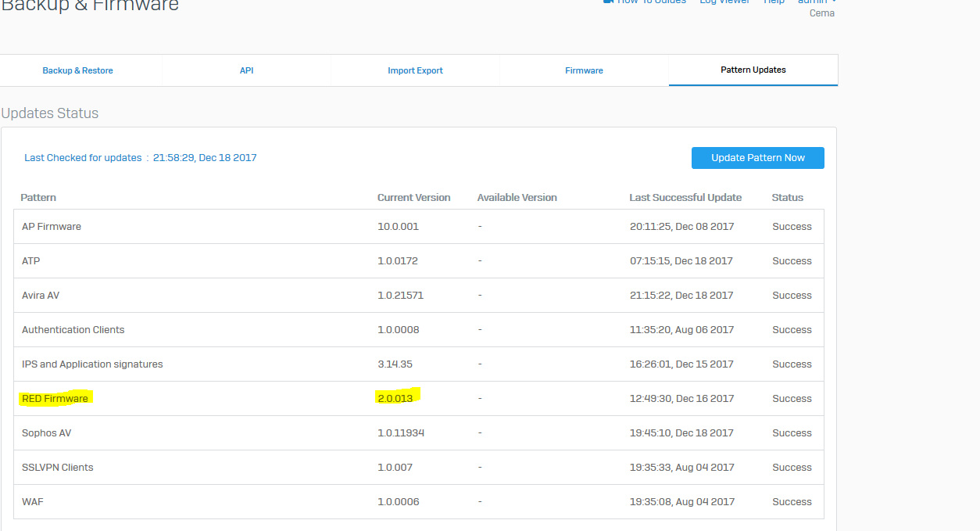Viewport: 980px width, 531px height.
Task: Select the Avira AV pattern name
Action: tap(41, 296)
